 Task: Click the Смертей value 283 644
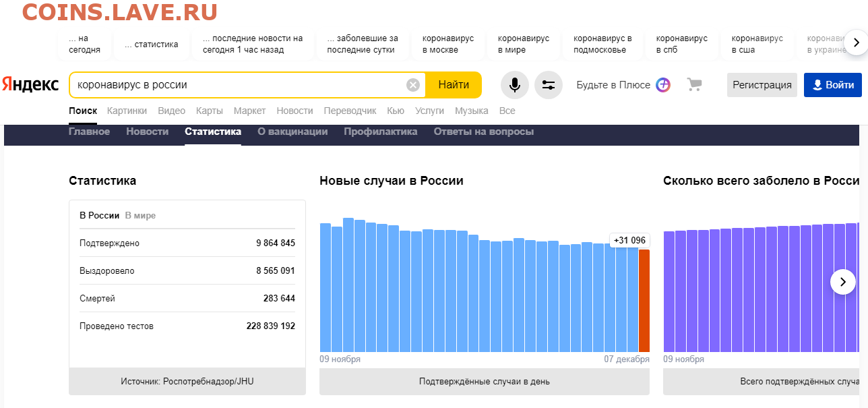click(279, 298)
